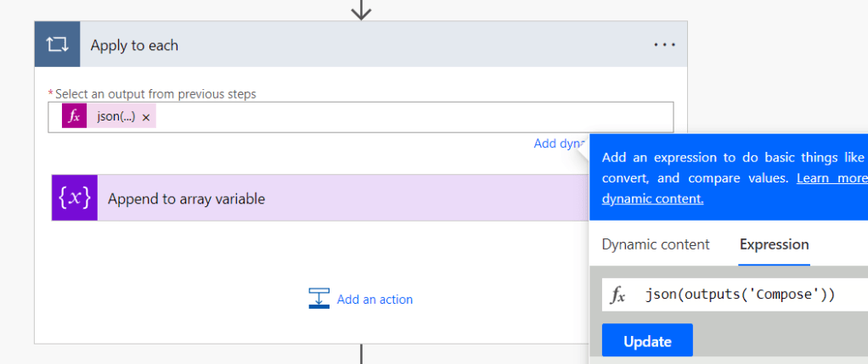Click the underlined 'dynamic content.' link text
Image resolution: width=868 pixels, height=364 pixels.
[652, 199]
